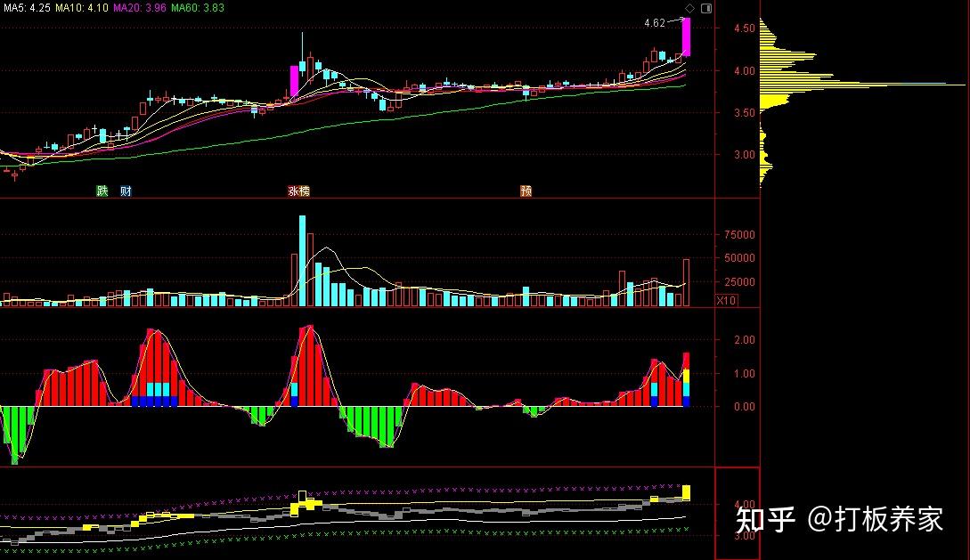The height and width of the screenshot is (560, 970).
Task: Click the 75000 volume axis label
Action: [739, 235]
